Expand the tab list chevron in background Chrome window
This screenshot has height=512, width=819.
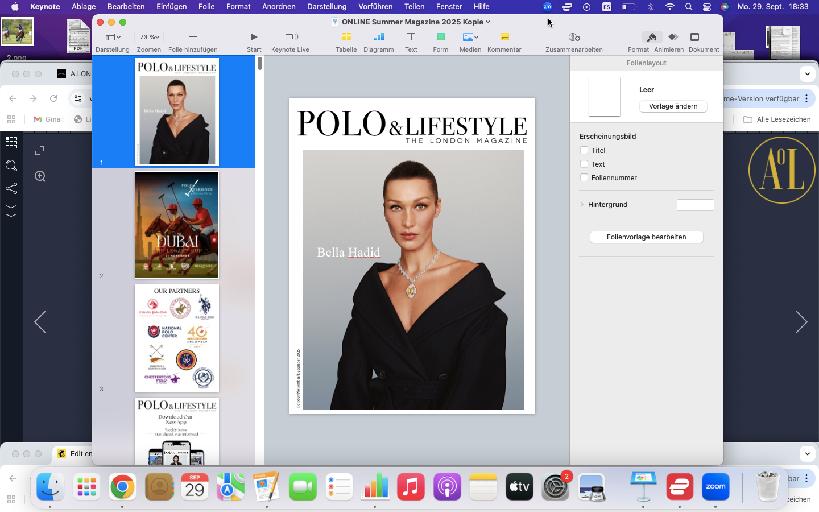pyautogui.click(x=807, y=74)
